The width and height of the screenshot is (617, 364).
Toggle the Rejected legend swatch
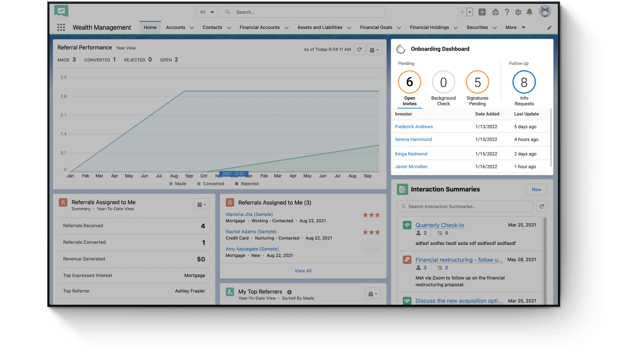tap(237, 184)
